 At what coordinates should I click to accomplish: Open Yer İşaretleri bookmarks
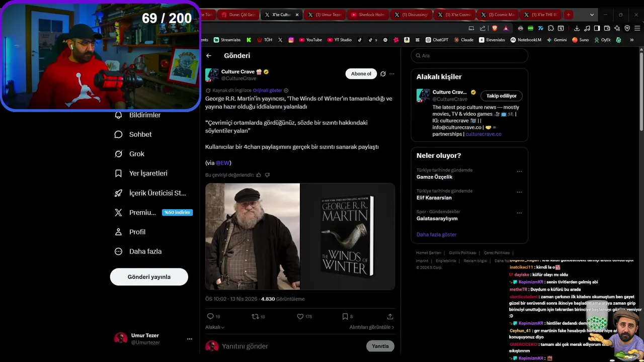[141, 173]
